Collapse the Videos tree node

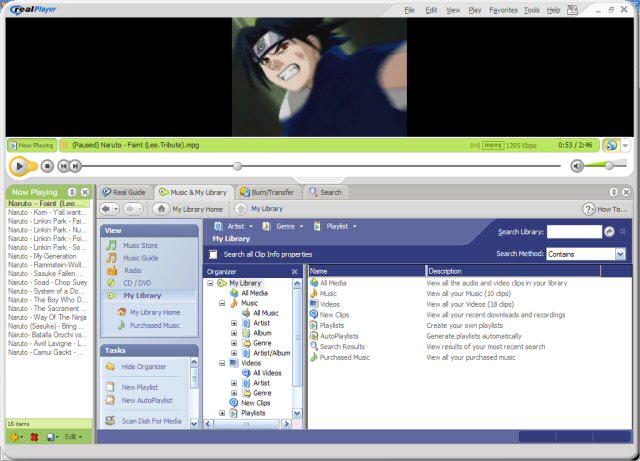(222, 363)
